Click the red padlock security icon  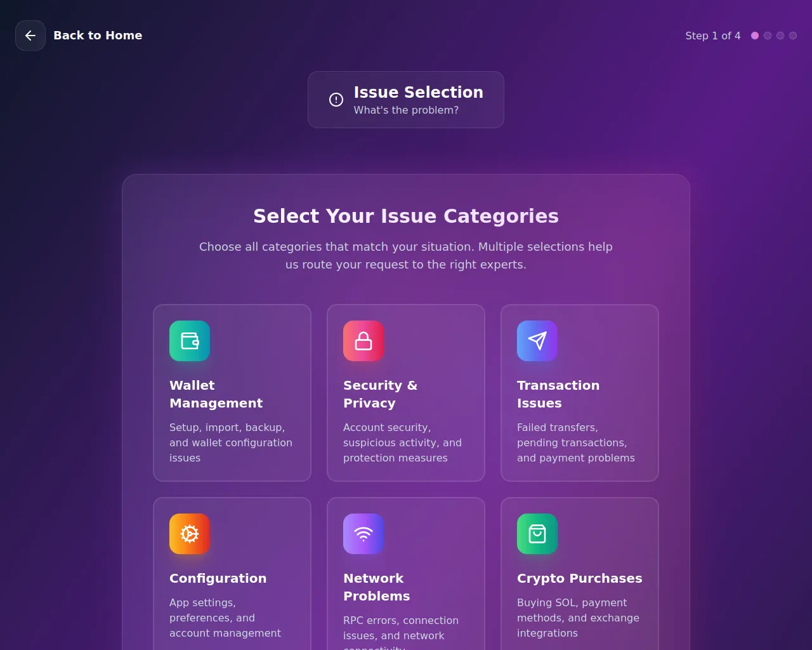point(363,341)
